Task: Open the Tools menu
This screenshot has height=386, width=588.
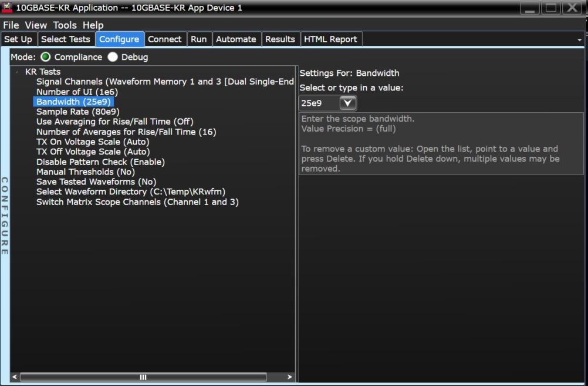Action: [x=65, y=25]
